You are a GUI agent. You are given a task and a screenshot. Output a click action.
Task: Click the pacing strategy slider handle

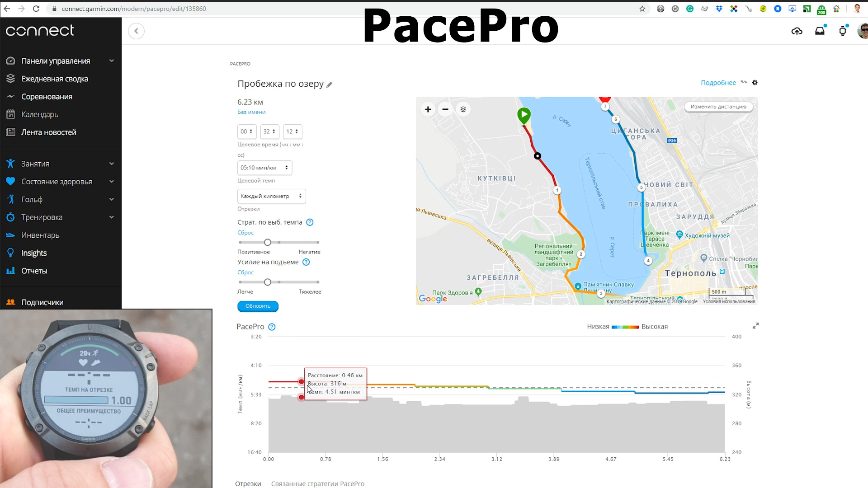point(268,243)
